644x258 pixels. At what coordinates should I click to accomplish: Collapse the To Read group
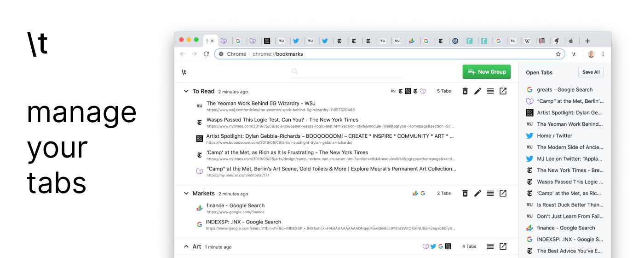(x=186, y=91)
